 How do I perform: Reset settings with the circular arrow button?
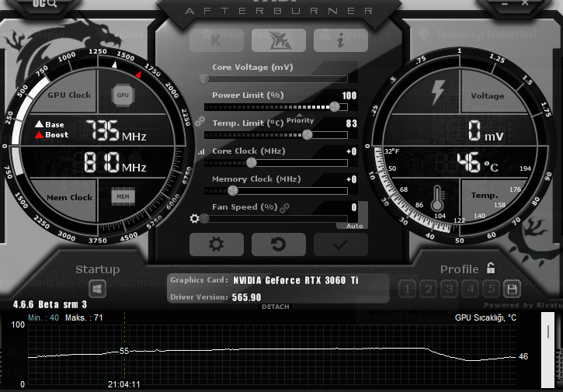279,245
